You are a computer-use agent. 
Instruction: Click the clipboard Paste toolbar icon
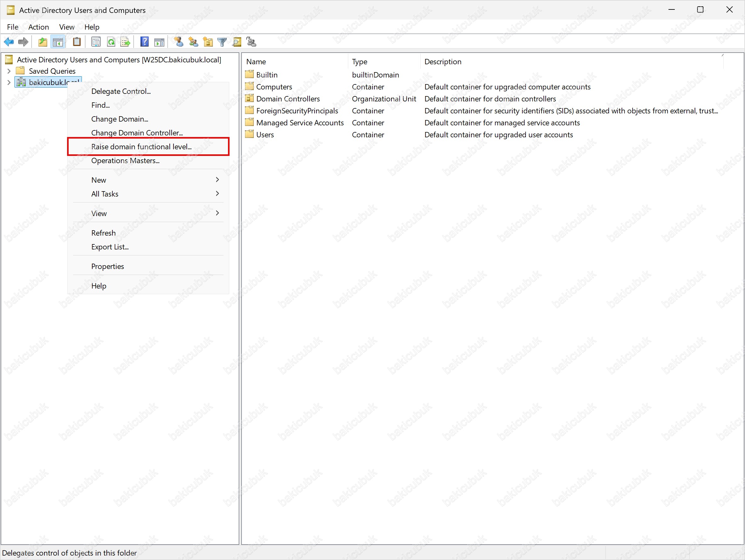77,42
